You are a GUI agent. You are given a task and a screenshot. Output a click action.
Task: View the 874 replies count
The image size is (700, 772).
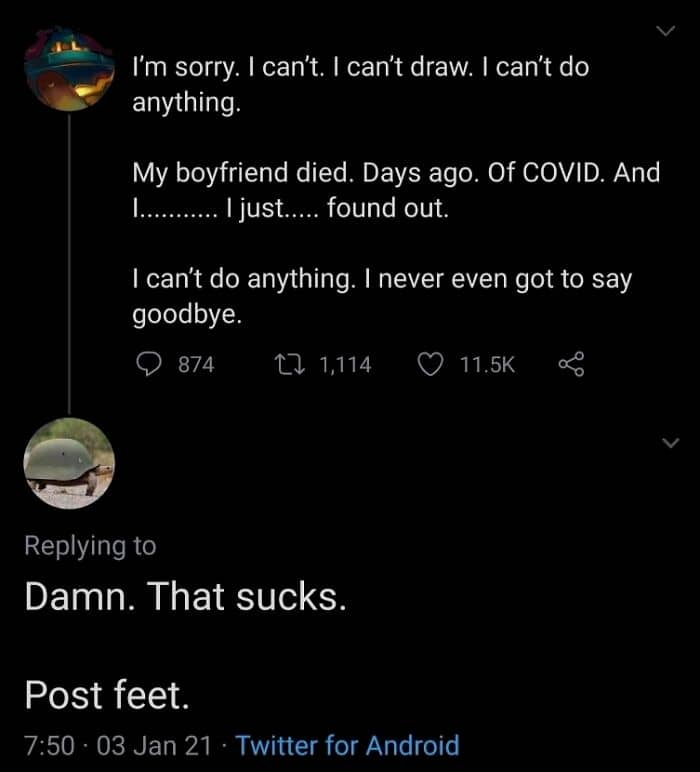[x=196, y=365]
